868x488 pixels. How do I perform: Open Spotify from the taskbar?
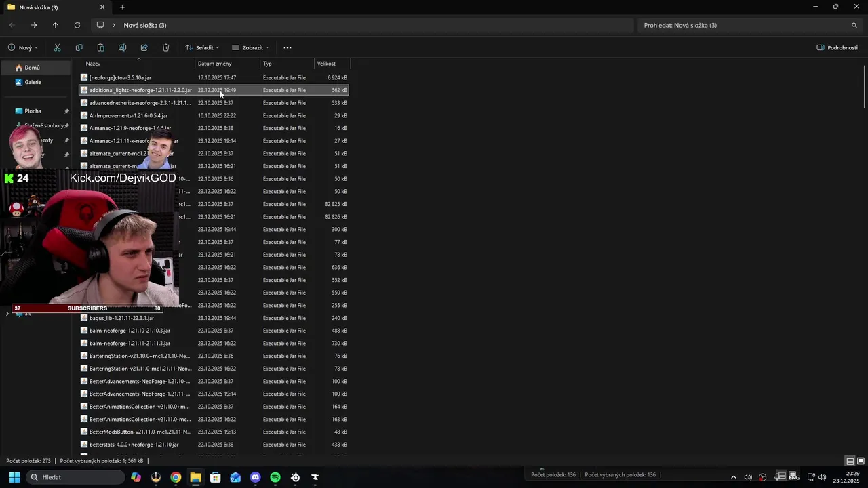tap(275, 477)
